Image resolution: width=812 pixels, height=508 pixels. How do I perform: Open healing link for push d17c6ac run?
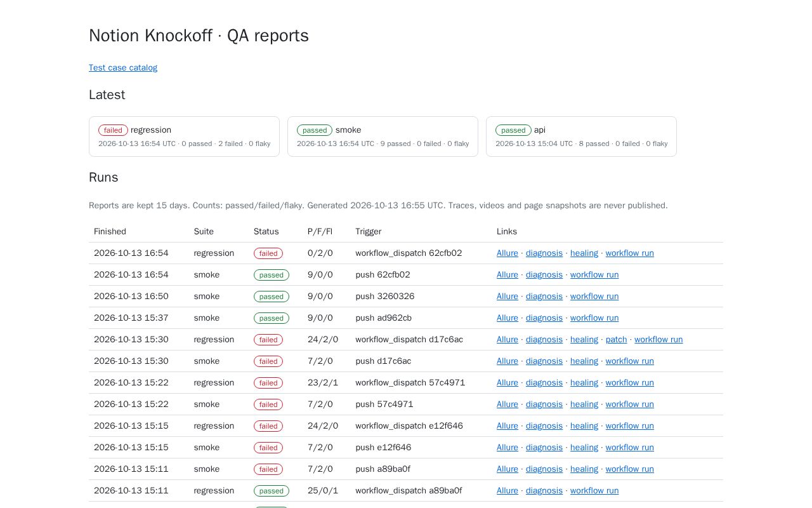[x=584, y=361]
